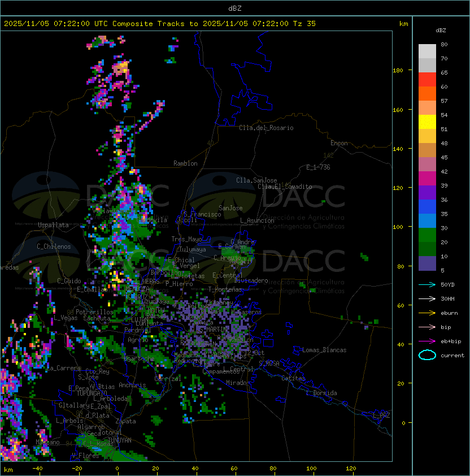The image size is (470, 476).
Task: Click the 'Anchoris' map label
Action: (132, 385)
